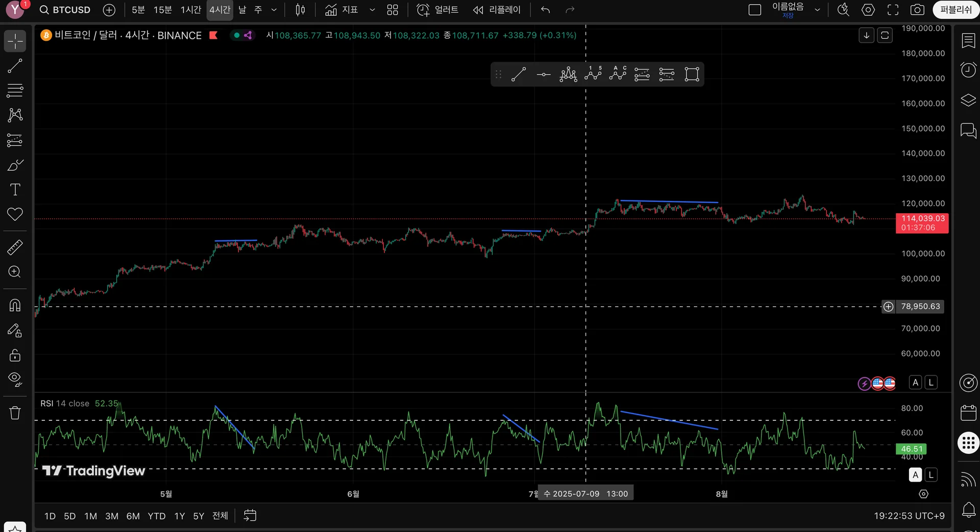This screenshot has width=980, height=532.
Task: Switch to the 1시간 timeframe
Action: (x=190, y=10)
